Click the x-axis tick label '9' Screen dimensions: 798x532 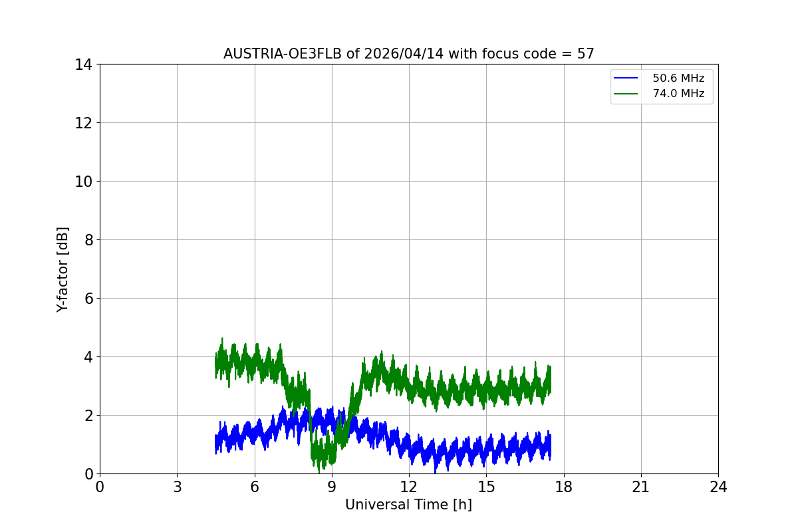tap(332, 487)
